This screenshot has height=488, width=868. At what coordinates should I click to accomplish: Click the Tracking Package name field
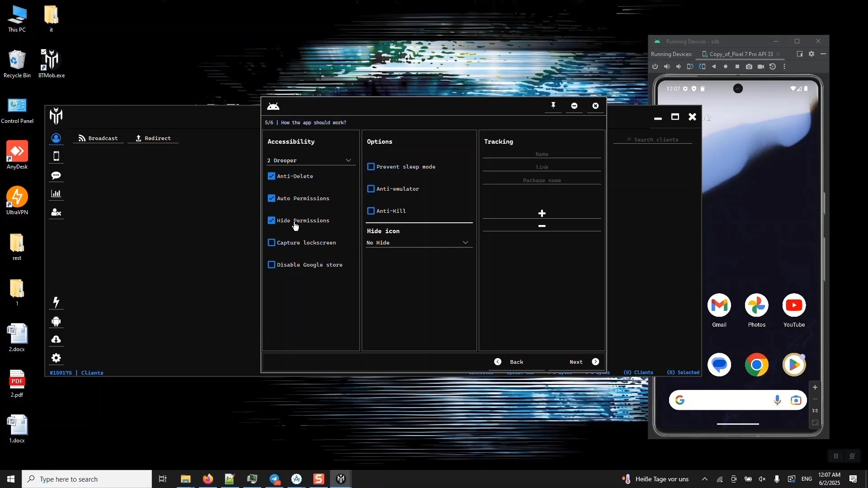542,180
